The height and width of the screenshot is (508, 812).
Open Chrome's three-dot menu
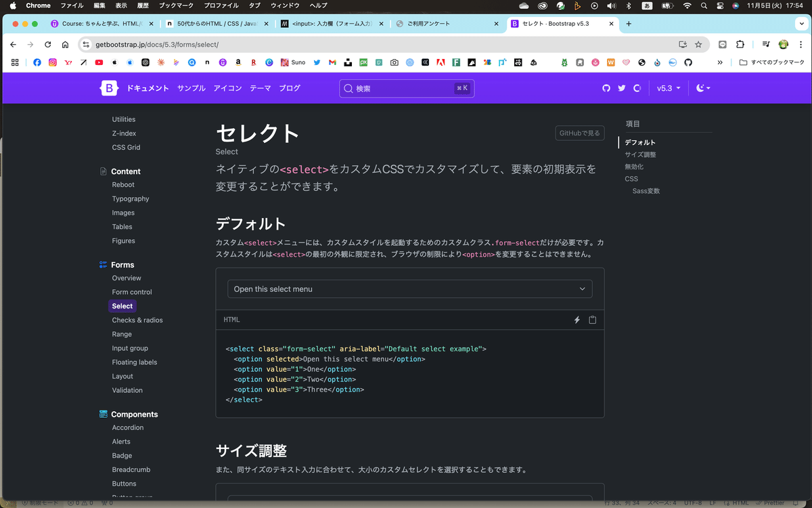(801, 44)
